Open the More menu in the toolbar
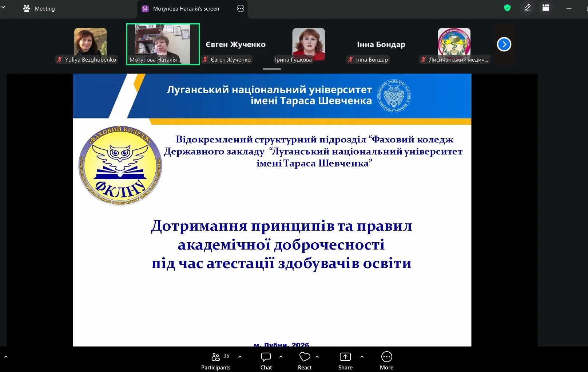Image resolution: width=588 pixels, height=372 pixels. tap(386, 361)
